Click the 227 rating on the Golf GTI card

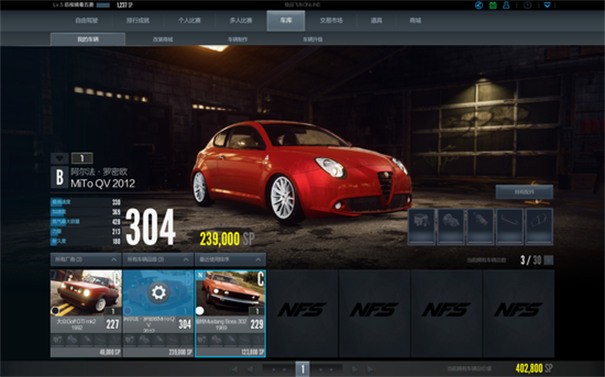pos(113,324)
